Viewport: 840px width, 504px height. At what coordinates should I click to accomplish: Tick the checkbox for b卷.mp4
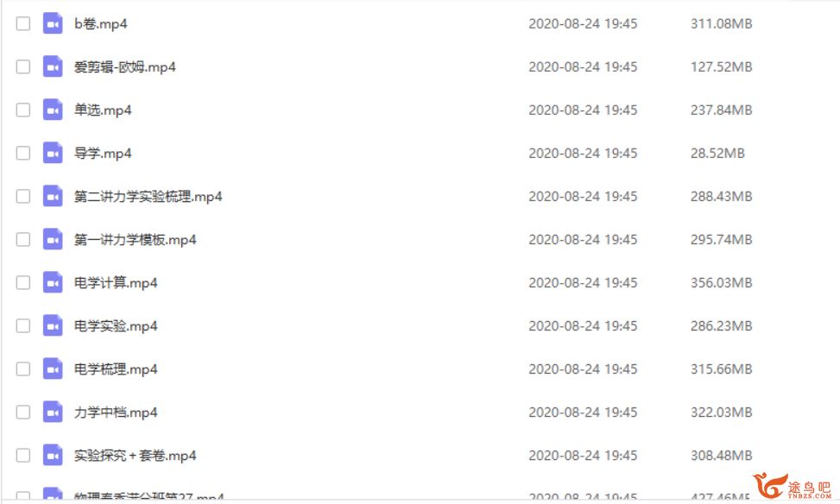23,23
